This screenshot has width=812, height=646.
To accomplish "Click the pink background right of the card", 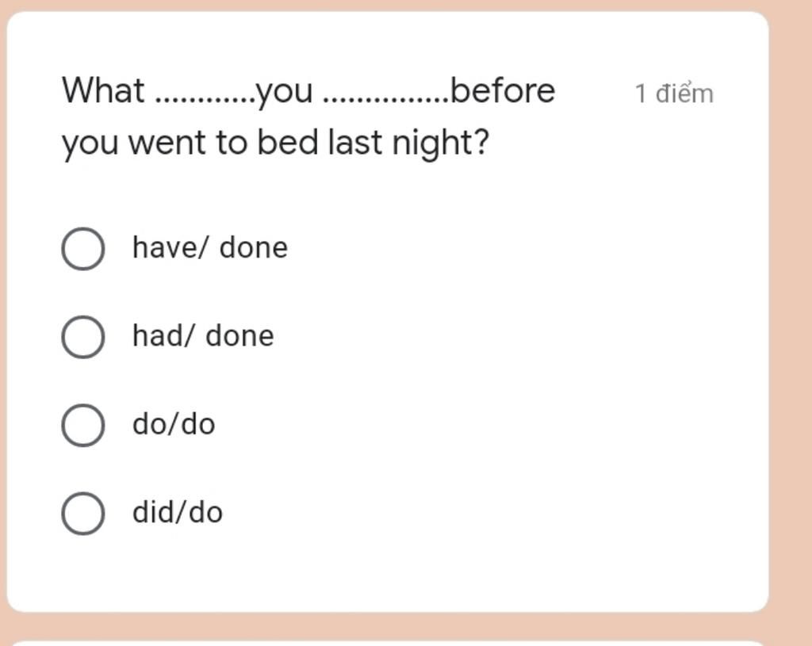I will (791, 311).
